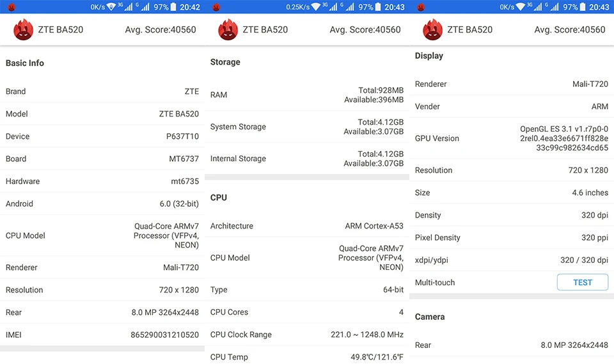Select the Brand row showing ZTE

pyautogui.click(x=102, y=91)
